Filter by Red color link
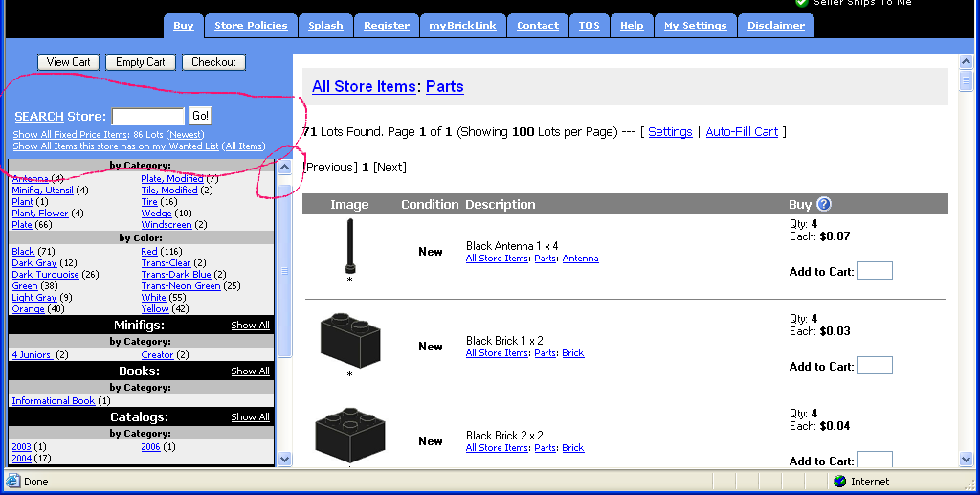980x495 pixels. click(x=149, y=251)
